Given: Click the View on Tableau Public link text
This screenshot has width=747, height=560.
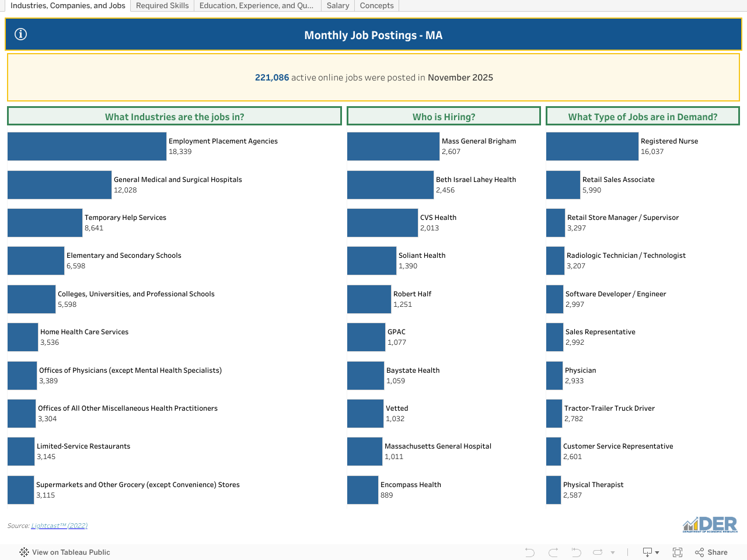Looking at the screenshot, I should click(x=71, y=552).
